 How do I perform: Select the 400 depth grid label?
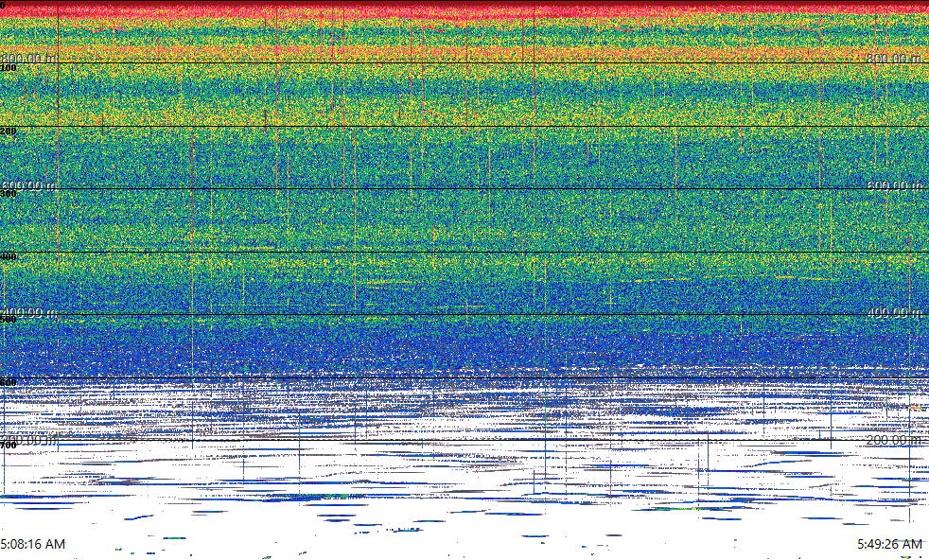point(9,256)
